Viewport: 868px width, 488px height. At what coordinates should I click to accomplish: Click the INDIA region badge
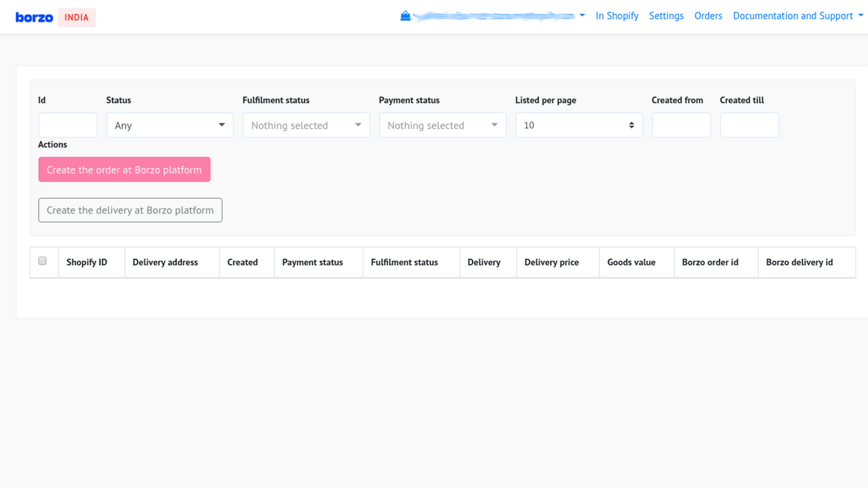77,18
